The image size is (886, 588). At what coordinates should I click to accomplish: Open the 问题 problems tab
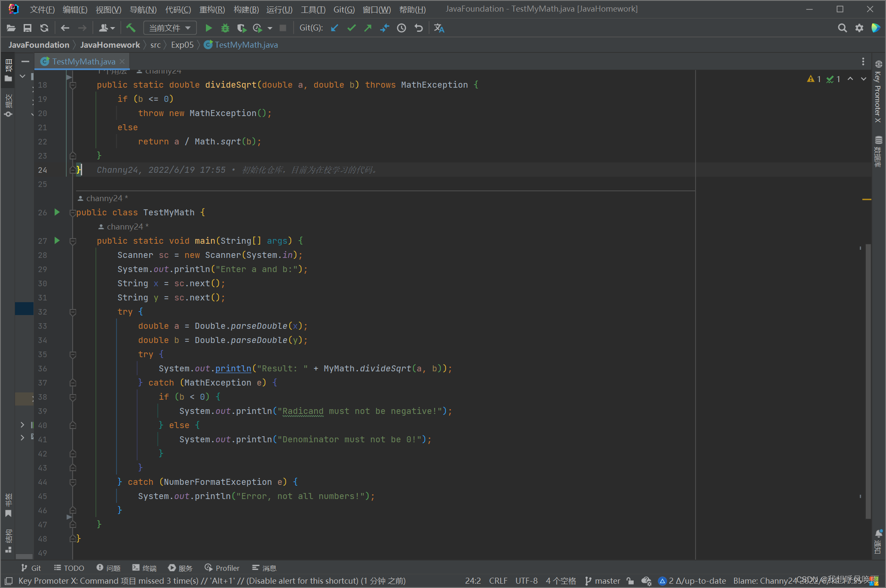[x=109, y=568]
